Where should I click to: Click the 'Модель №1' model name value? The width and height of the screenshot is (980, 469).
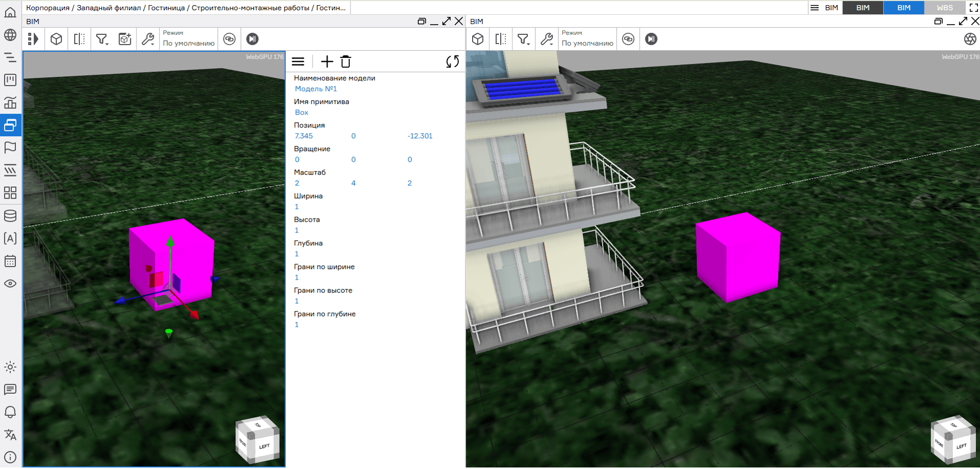(x=316, y=89)
